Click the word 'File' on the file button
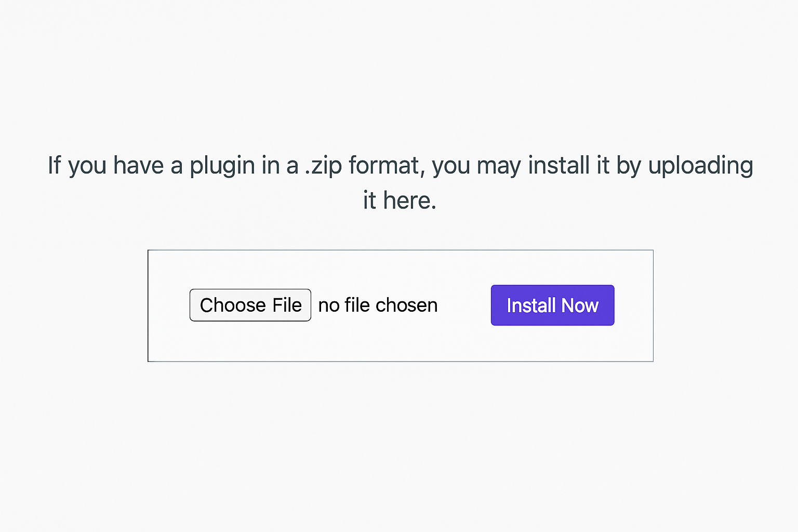Viewport: 798px width, 532px height. pyautogui.click(x=287, y=305)
